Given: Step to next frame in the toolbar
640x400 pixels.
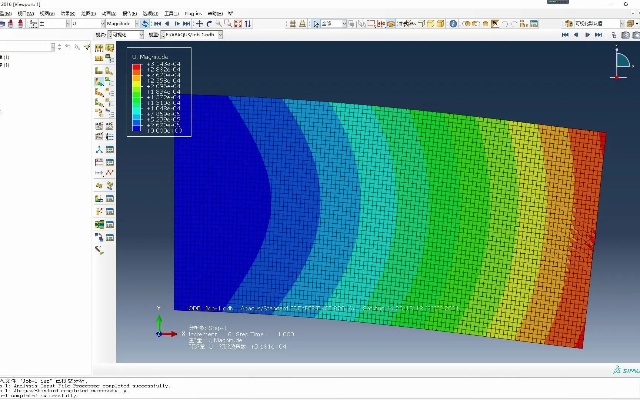Looking at the screenshot, I should [x=177, y=24].
